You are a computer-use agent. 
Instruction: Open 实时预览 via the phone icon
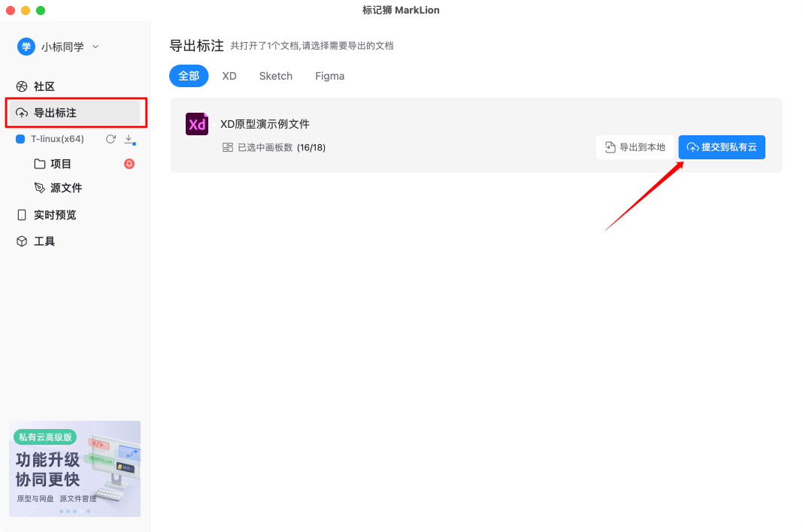[x=22, y=214]
